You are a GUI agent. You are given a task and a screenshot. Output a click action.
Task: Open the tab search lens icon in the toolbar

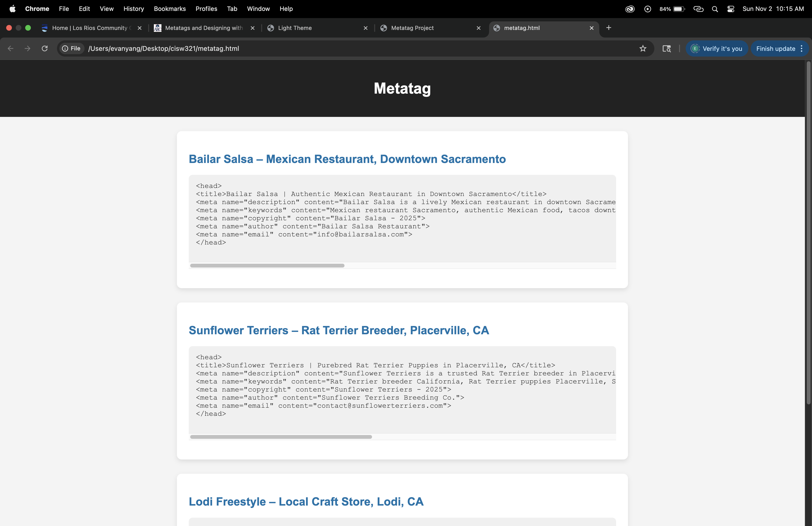click(666, 48)
